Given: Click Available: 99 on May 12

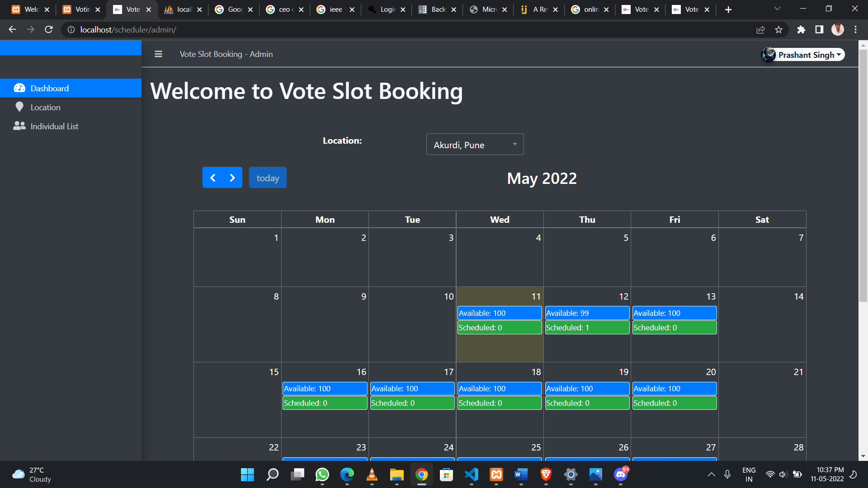Looking at the screenshot, I should click(x=587, y=313).
